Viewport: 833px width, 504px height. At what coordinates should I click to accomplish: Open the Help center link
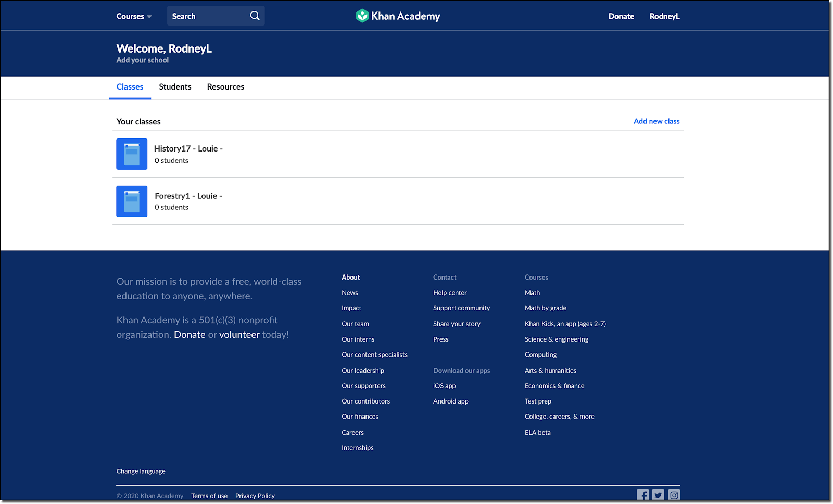(450, 293)
